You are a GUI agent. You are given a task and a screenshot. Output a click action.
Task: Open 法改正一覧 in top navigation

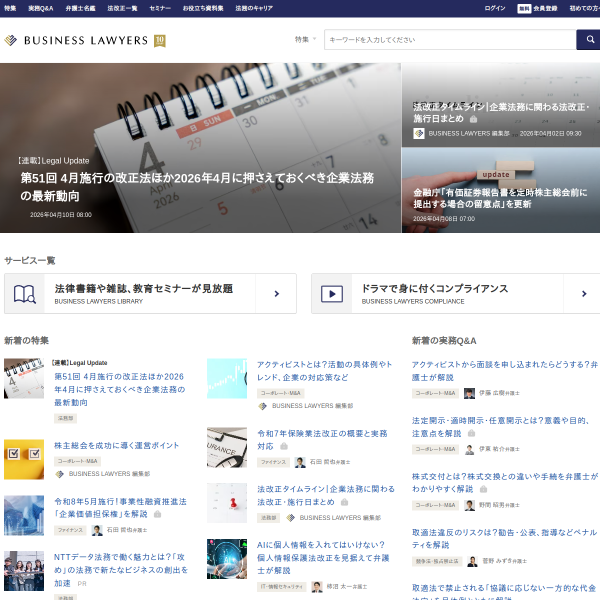tap(122, 8)
